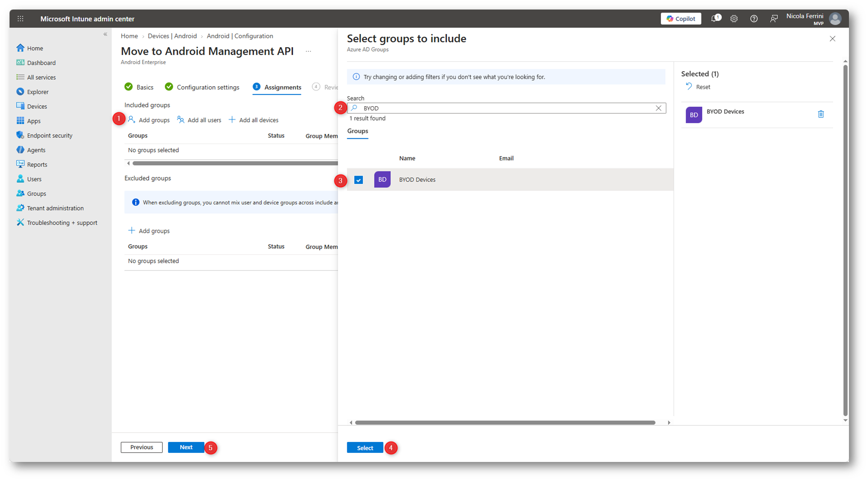
Task: Click Add groups under Excluded groups
Action: 149,231
